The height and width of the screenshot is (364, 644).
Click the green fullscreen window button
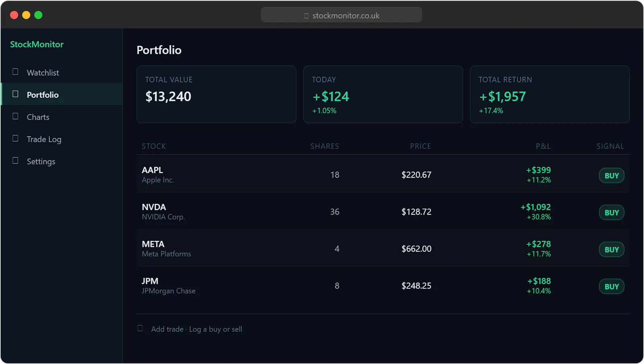38,15
